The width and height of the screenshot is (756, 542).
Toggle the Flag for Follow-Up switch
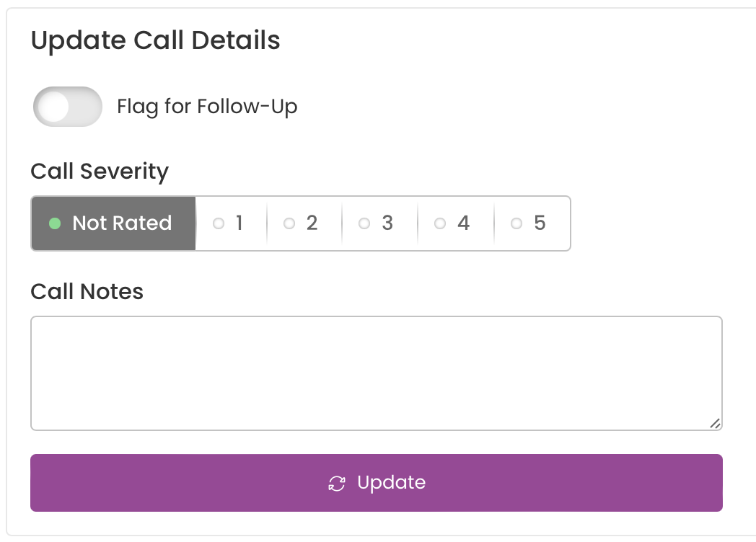coord(68,107)
